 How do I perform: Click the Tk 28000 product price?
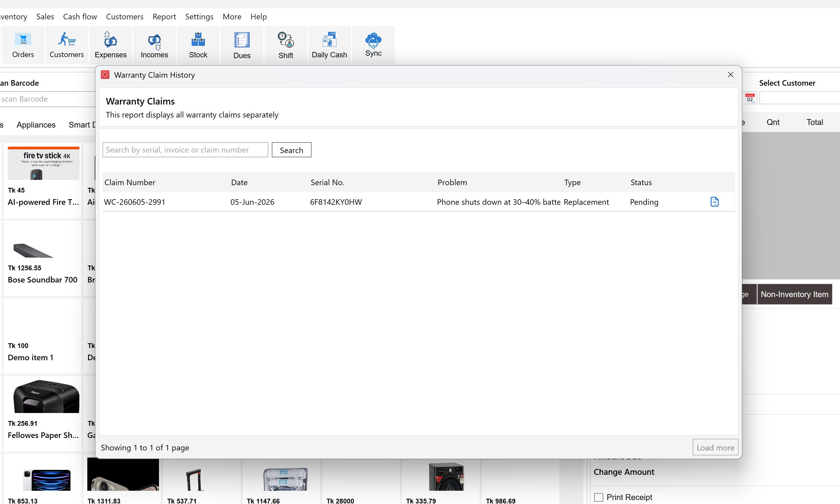340,501
